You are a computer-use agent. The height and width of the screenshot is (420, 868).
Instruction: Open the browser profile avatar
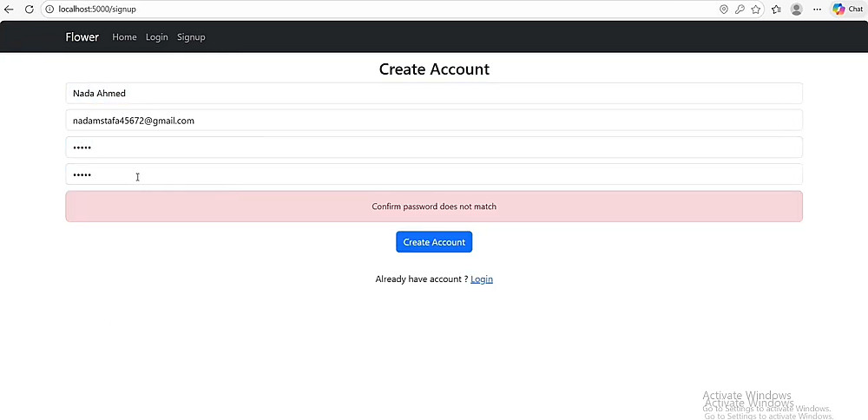point(796,10)
